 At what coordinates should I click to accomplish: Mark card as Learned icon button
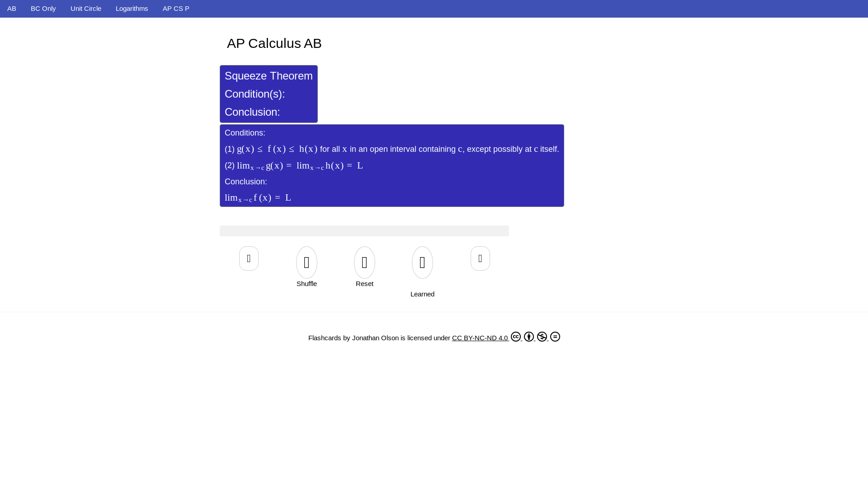[x=422, y=263]
